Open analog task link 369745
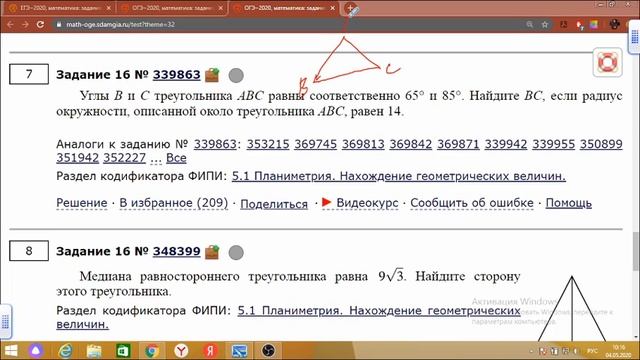 (316, 144)
